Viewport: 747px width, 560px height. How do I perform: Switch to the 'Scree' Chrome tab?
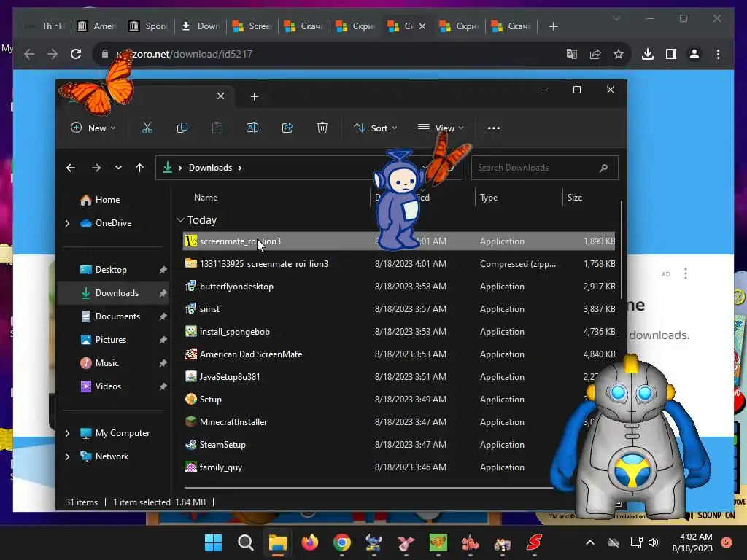(252, 26)
